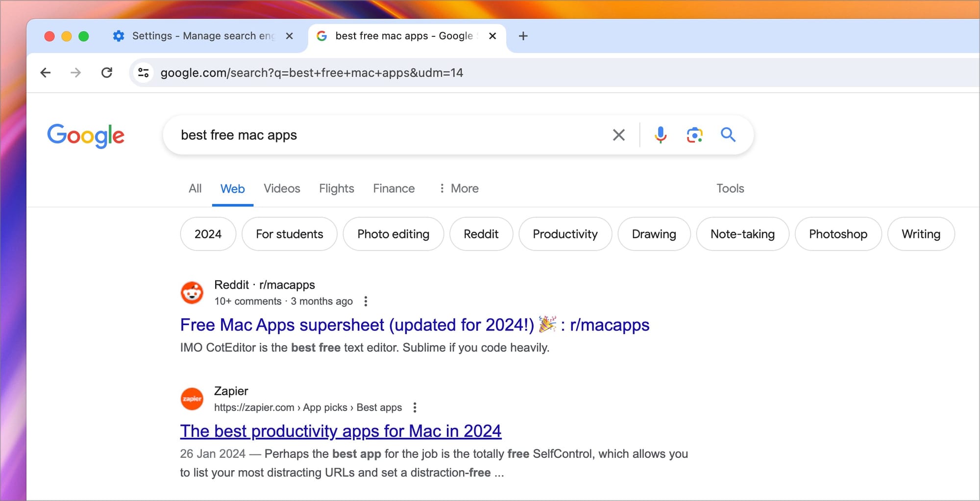
Task: Clear the search box with the X icon
Action: click(x=619, y=135)
